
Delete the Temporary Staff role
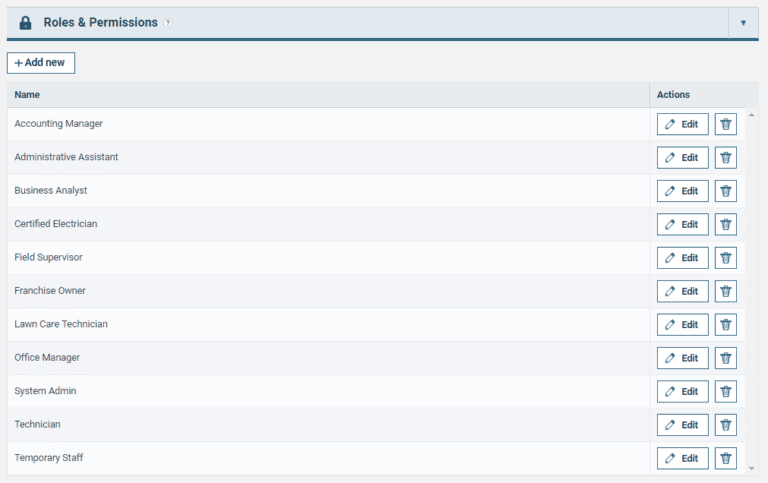pyautogui.click(x=726, y=458)
